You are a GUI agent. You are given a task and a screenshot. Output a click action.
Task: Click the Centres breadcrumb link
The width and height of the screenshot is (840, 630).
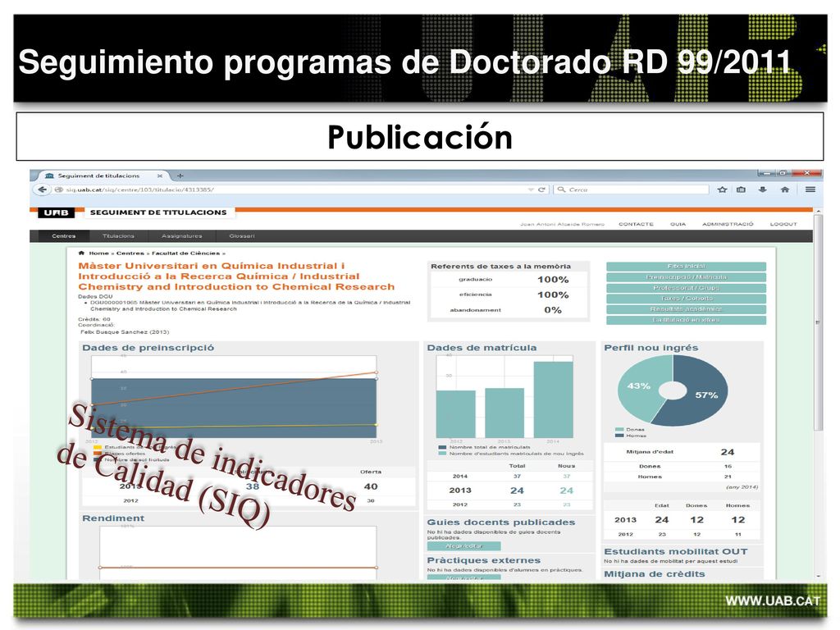click(130, 253)
